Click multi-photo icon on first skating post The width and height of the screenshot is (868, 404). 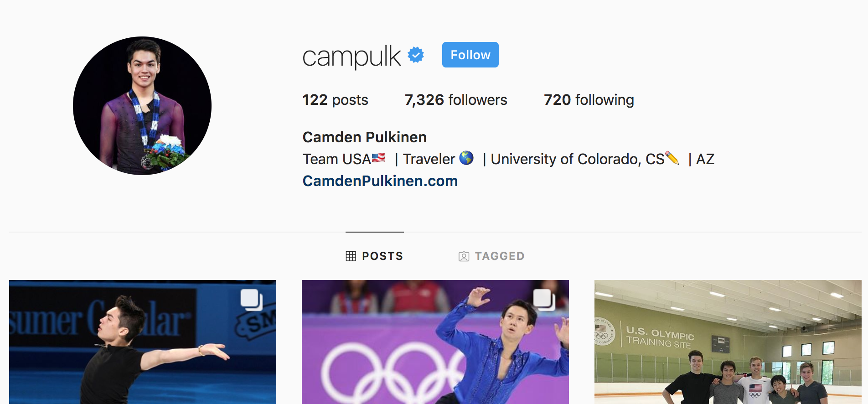[251, 300]
